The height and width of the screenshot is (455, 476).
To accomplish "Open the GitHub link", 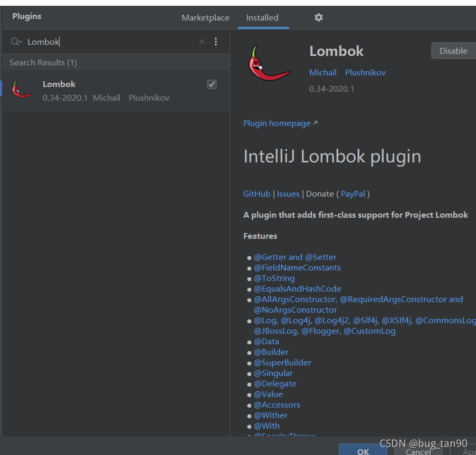I will click(256, 194).
